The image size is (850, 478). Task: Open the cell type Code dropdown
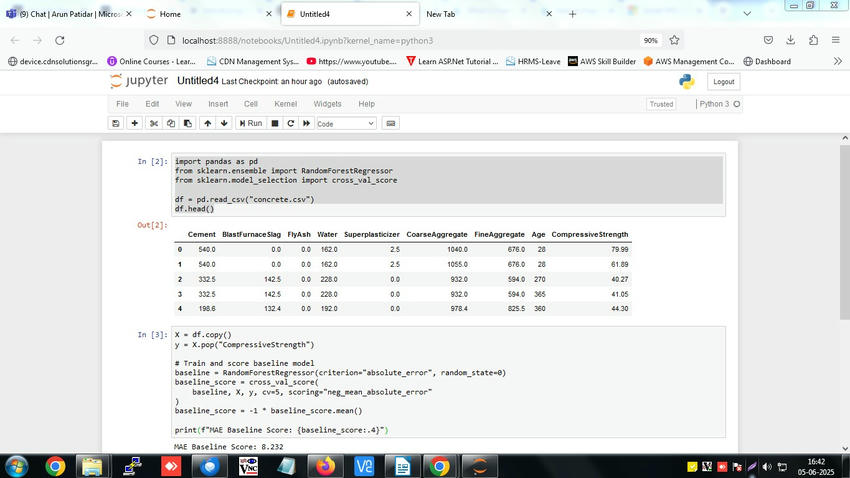click(346, 124)
